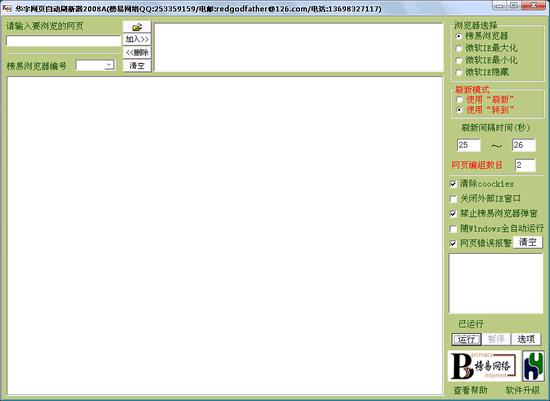Click the <<删除 button
This screenshot has width=550, height=401.
pos(137,53)
